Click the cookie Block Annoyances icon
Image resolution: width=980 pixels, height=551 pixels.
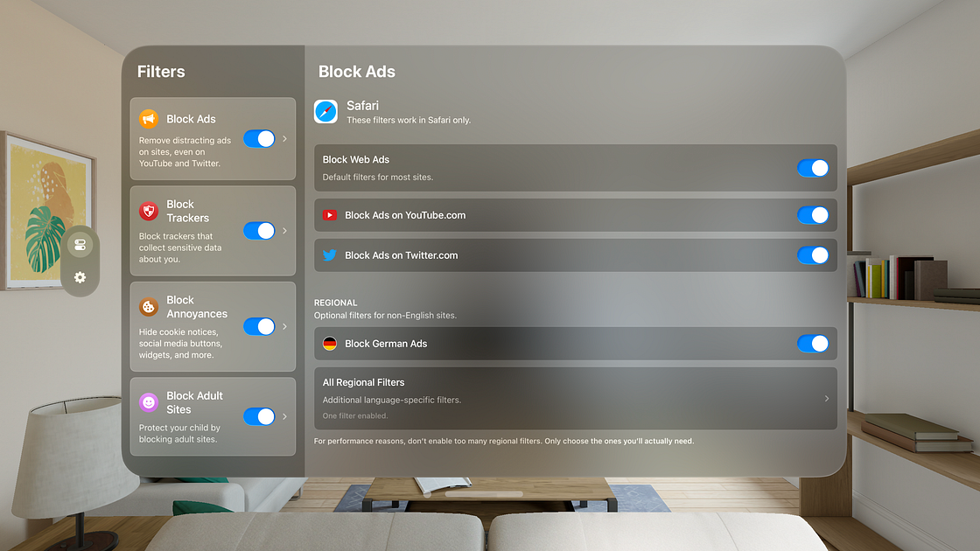[149, 307]
